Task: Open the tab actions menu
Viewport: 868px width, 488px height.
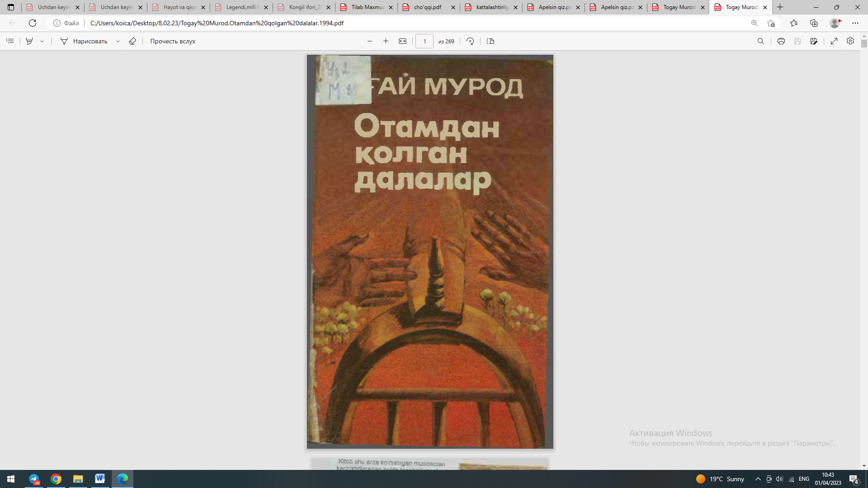Action: (x=11, y=7)
